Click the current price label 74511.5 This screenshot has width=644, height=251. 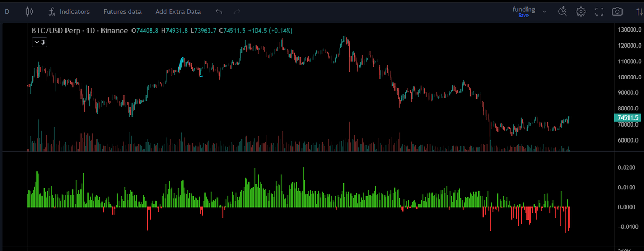coord(627,117)
